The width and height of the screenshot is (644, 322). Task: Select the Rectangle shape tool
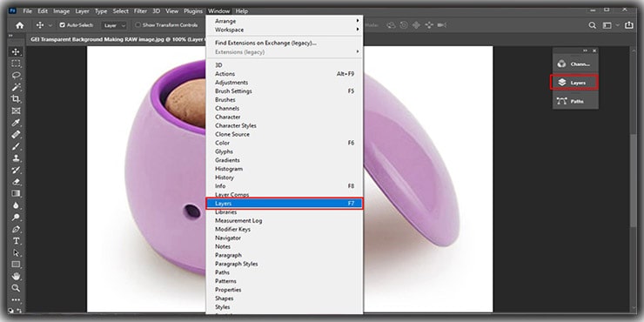point(16,265)
